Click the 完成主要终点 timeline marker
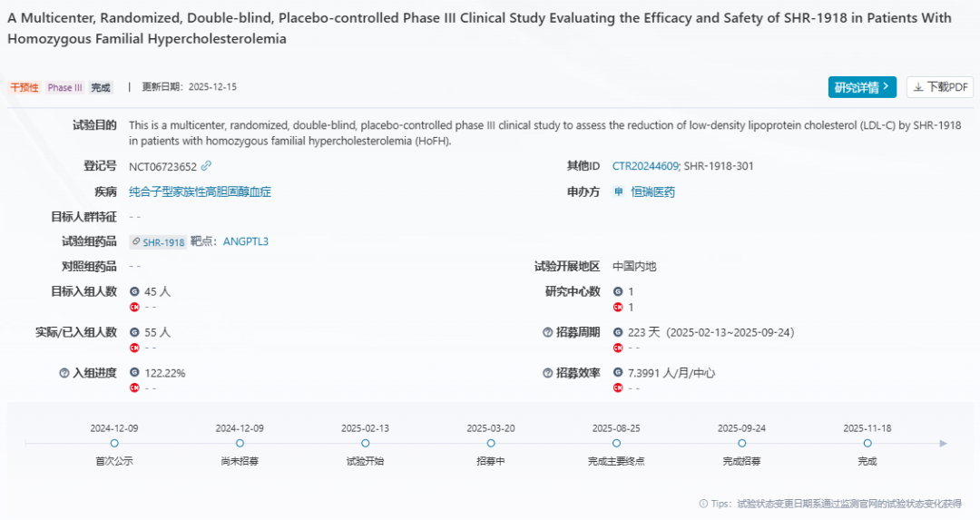Screen dimensions: 980x520 617,444
